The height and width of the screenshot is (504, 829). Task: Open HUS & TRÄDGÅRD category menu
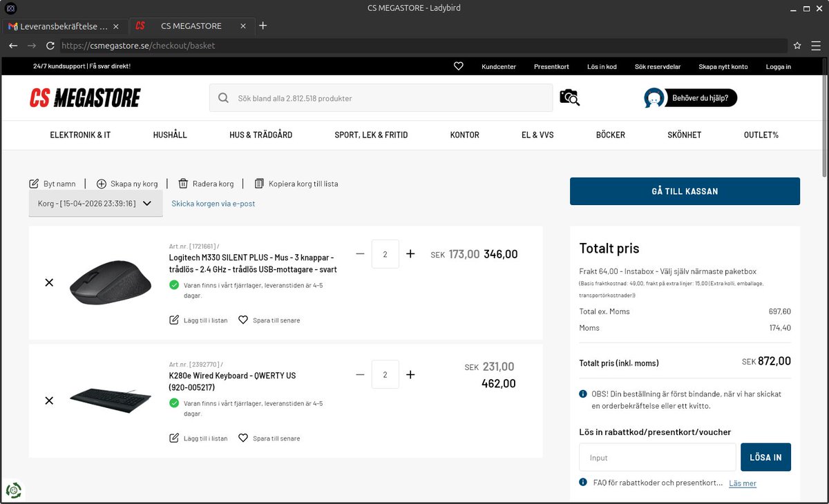point(261,135)
